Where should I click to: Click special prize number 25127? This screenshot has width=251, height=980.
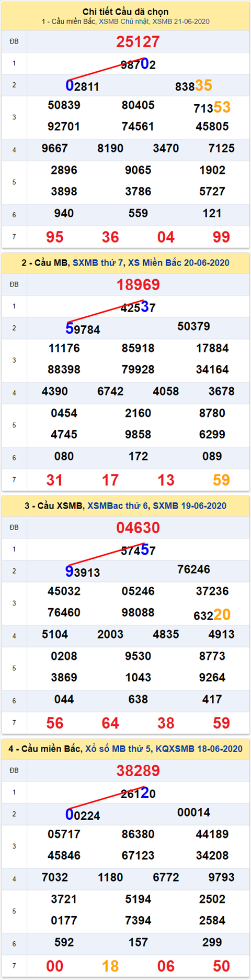(138, 42)
